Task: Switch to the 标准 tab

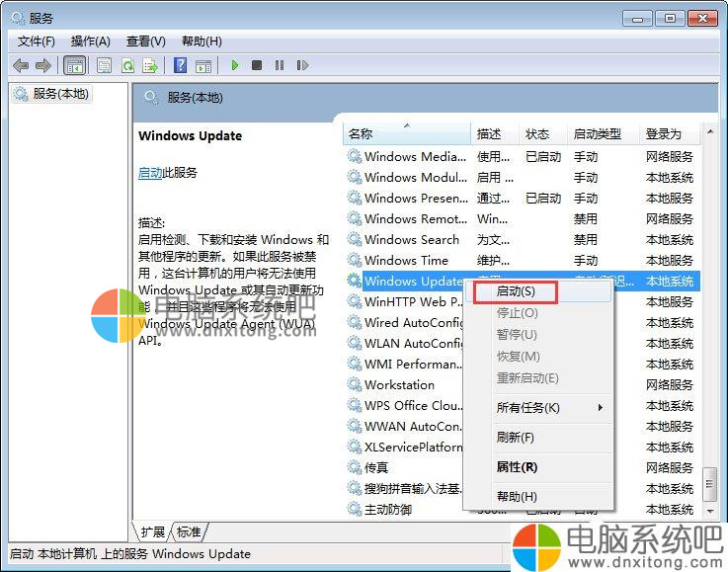Action: pos(189,532)
